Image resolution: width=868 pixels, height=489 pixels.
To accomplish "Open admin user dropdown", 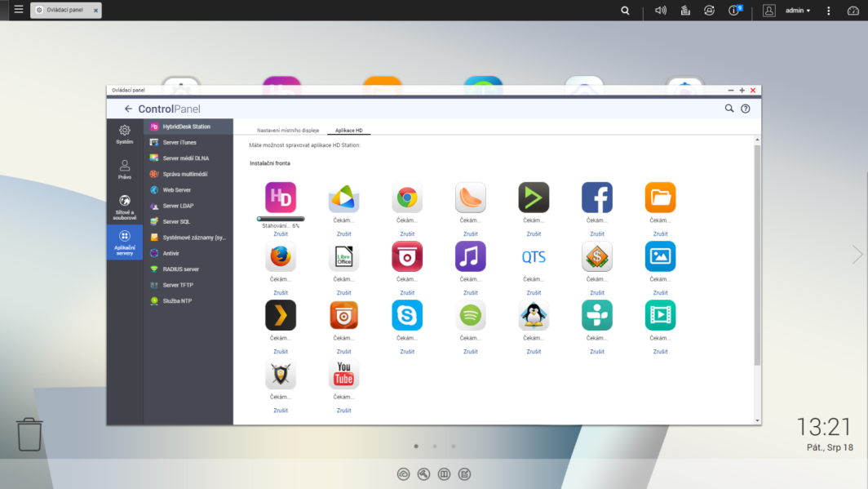I will pos(798,11).
